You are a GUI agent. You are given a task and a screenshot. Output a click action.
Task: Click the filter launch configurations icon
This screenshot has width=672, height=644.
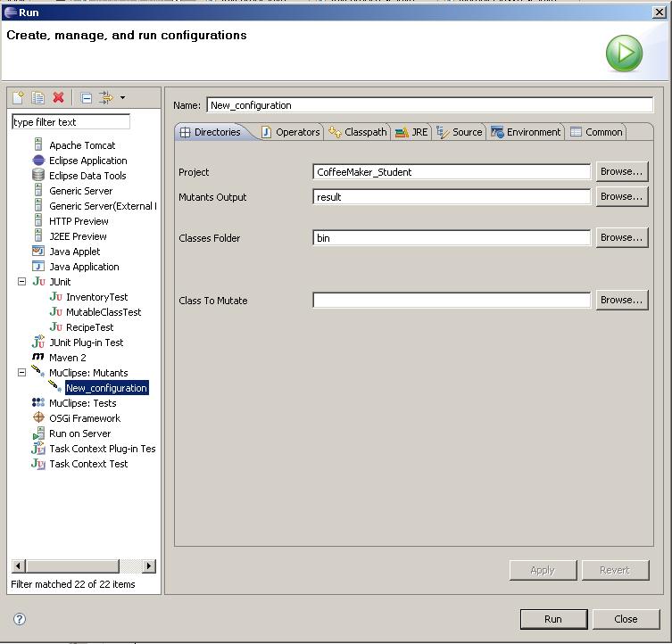point(106,98)
